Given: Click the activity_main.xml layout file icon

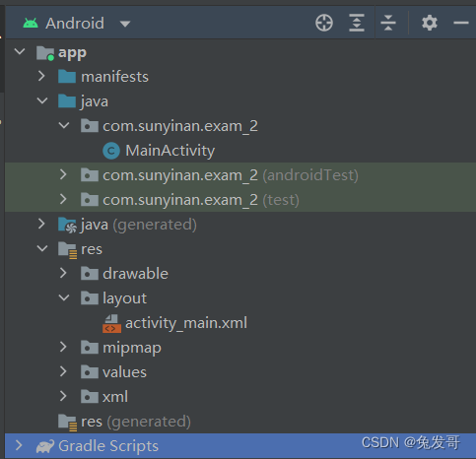Looking at the screenshot, I should [x=111, y=323].
